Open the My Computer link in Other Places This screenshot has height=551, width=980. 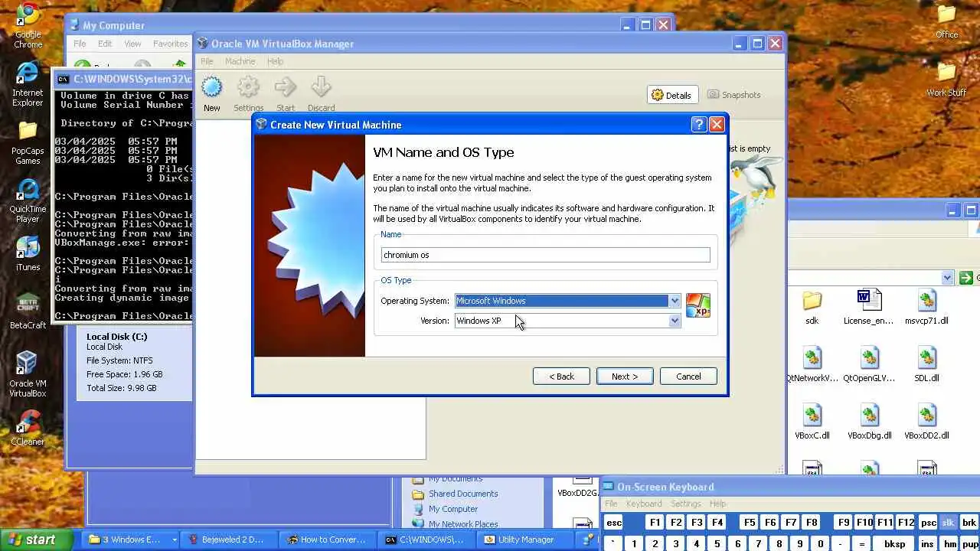point(453,509)
